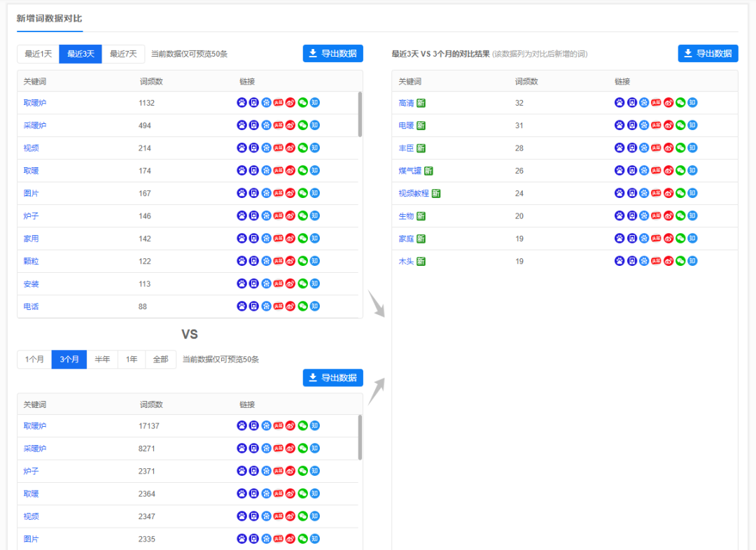This screenshot has width=756, height=550.
Task: Open Zhihu icon in 取暖 2364 row
Action: click(315, 493)
